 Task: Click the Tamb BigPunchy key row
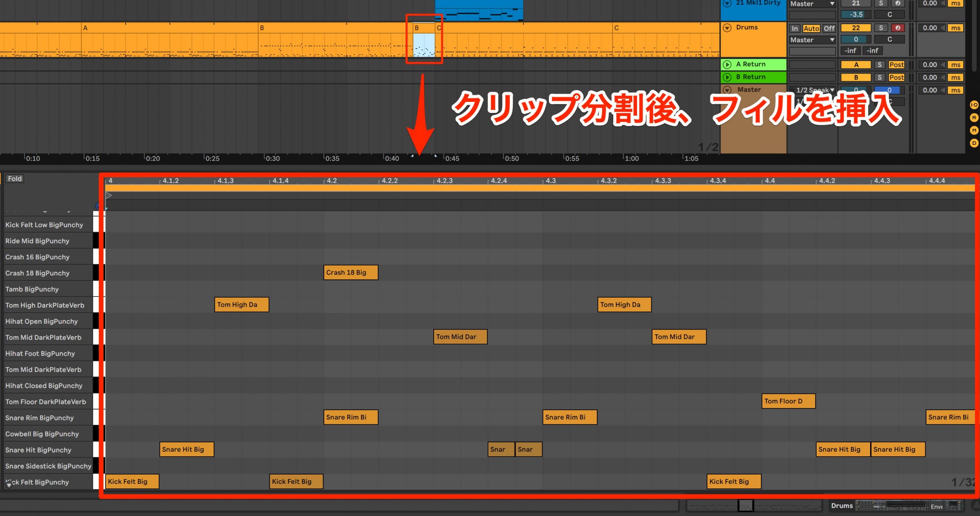click(49, 289)
